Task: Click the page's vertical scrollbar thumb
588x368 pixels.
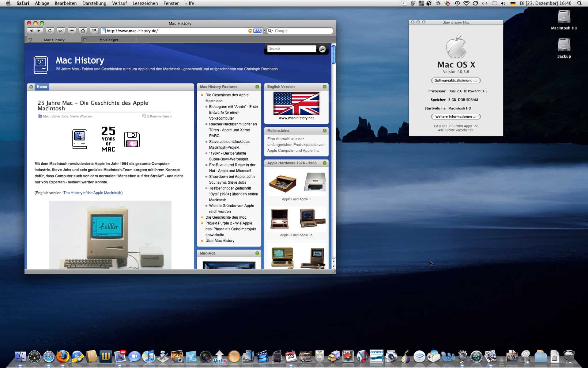Action: (x=334, y=54)
